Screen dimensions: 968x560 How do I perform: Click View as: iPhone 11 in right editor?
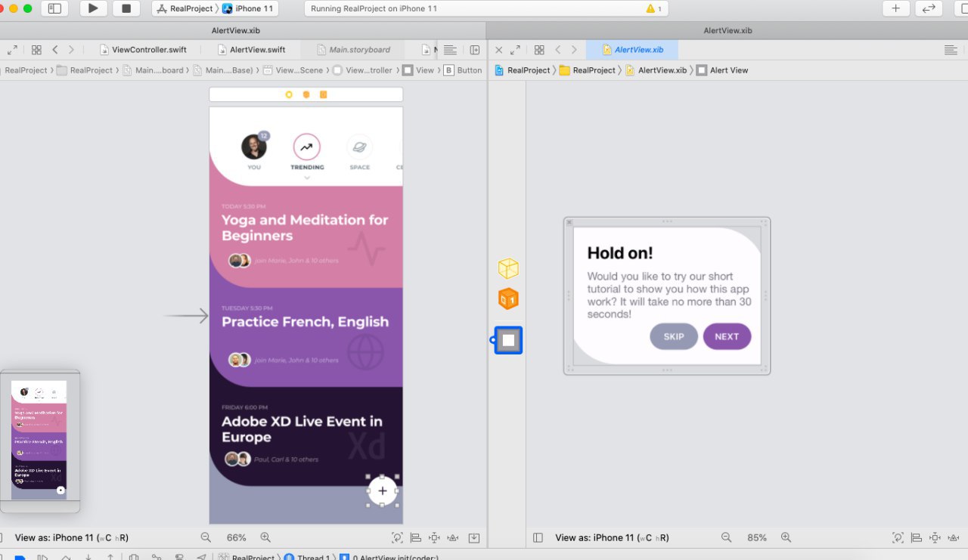tap(613, 538)
